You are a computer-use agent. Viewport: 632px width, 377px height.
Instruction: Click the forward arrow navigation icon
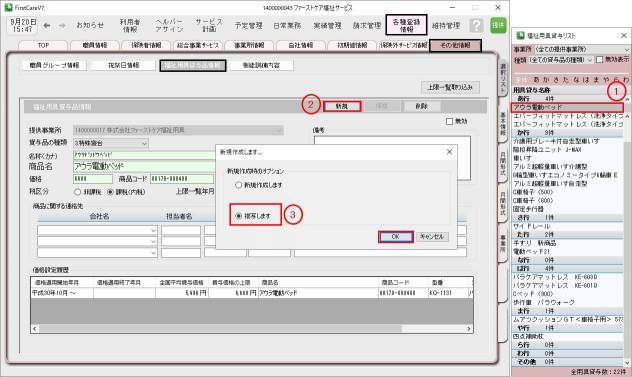coord(62,25)
